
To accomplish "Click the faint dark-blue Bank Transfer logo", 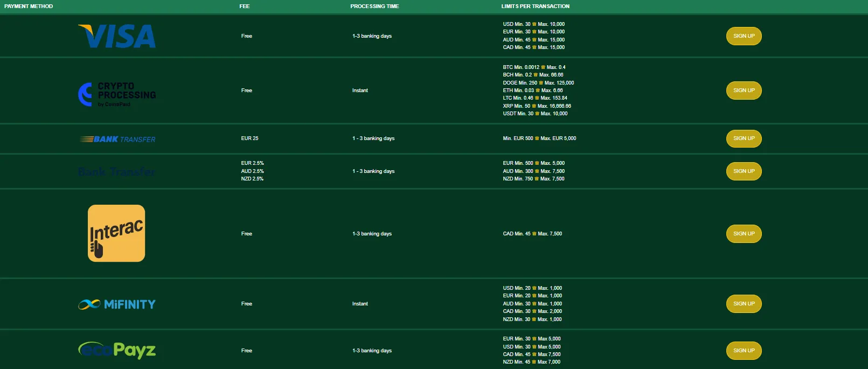I will [116, 172].
